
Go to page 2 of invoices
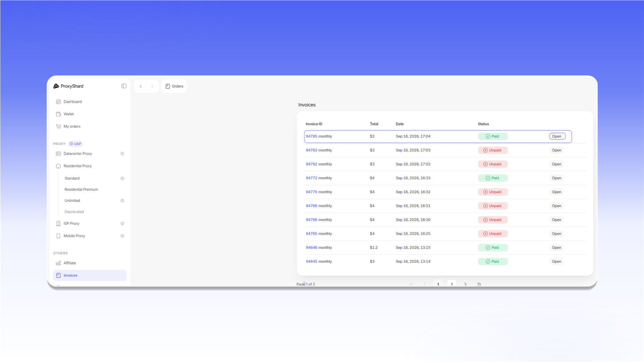[x=452, y=284]
